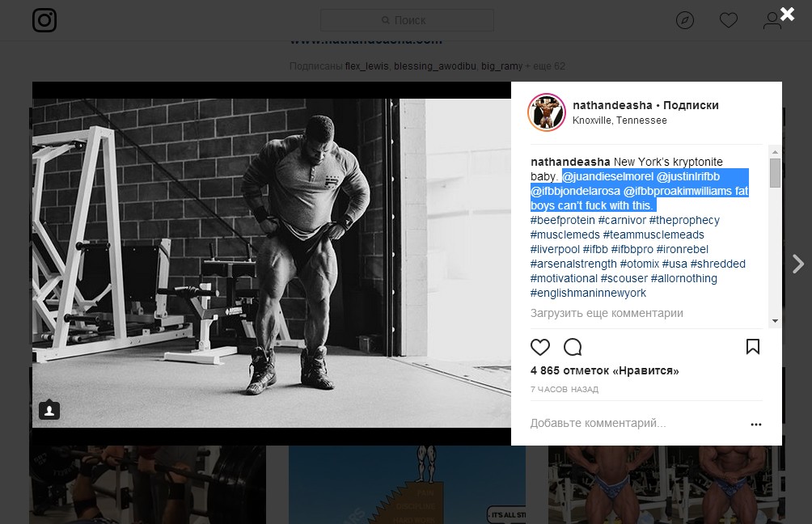Click the 'Добавьте комментарий' comment field
The image size is (812, 524).
coord(598,423)
